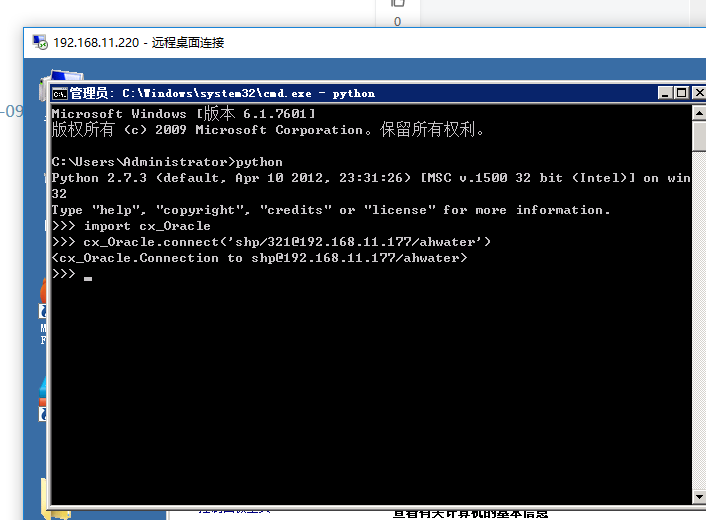This screenshot has height=520, width=706.
Task: Click the cmd.exe title bar text
Action: [222, 93]
